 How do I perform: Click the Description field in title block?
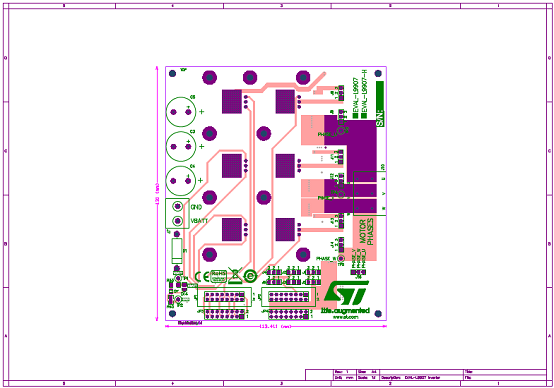pyautogui.click(x=422, y=377)
